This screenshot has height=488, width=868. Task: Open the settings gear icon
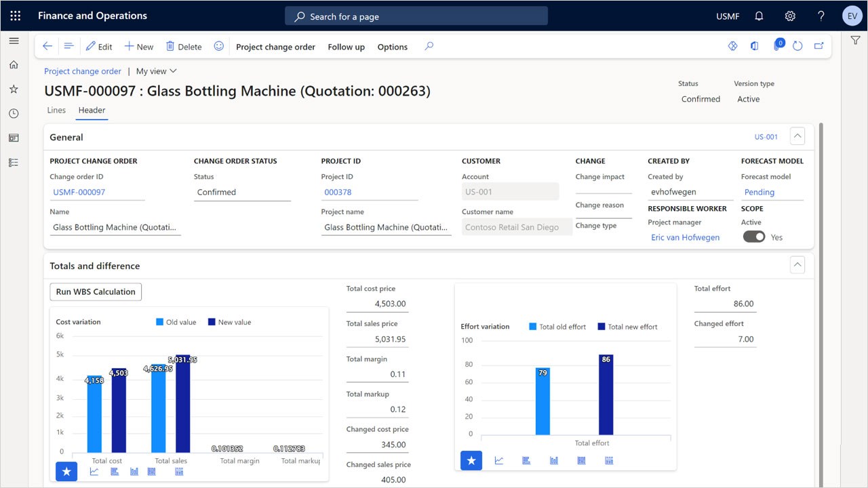[x=790, y=16]
